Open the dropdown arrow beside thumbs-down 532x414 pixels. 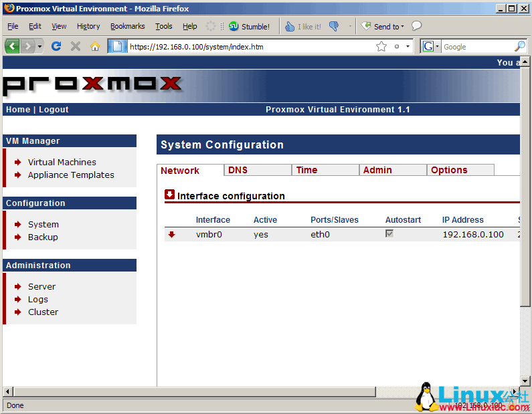click(350, 26)
